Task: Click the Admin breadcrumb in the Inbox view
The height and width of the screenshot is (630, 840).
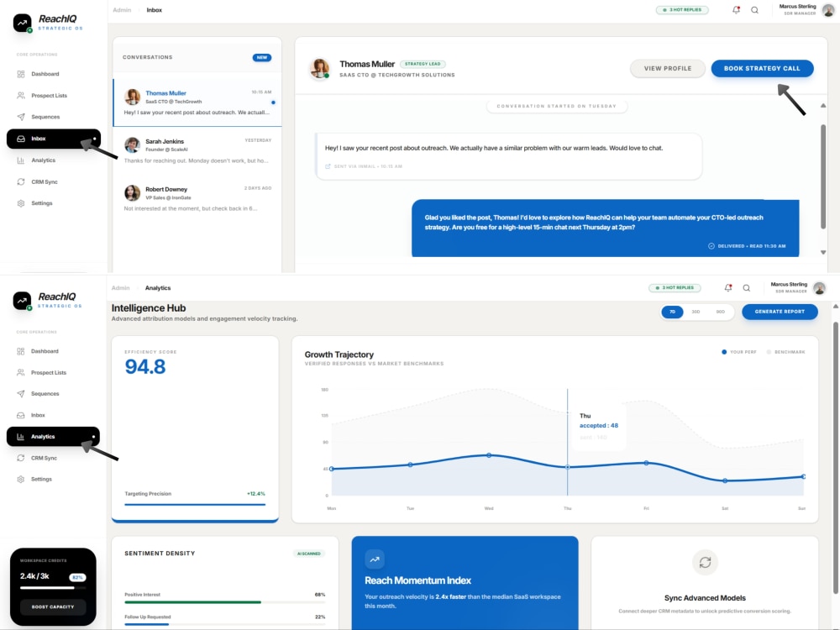Action: click(x=122, y=9)
